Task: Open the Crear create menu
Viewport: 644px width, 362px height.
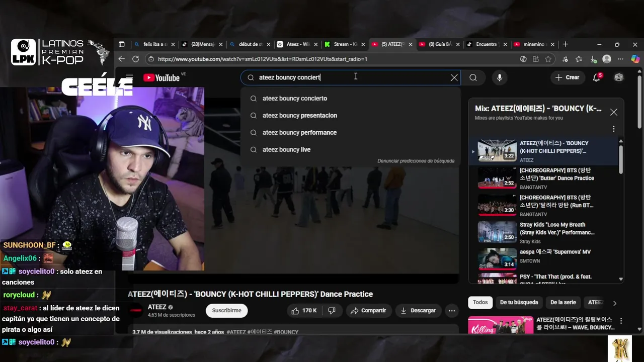Action: pos(568,77)
